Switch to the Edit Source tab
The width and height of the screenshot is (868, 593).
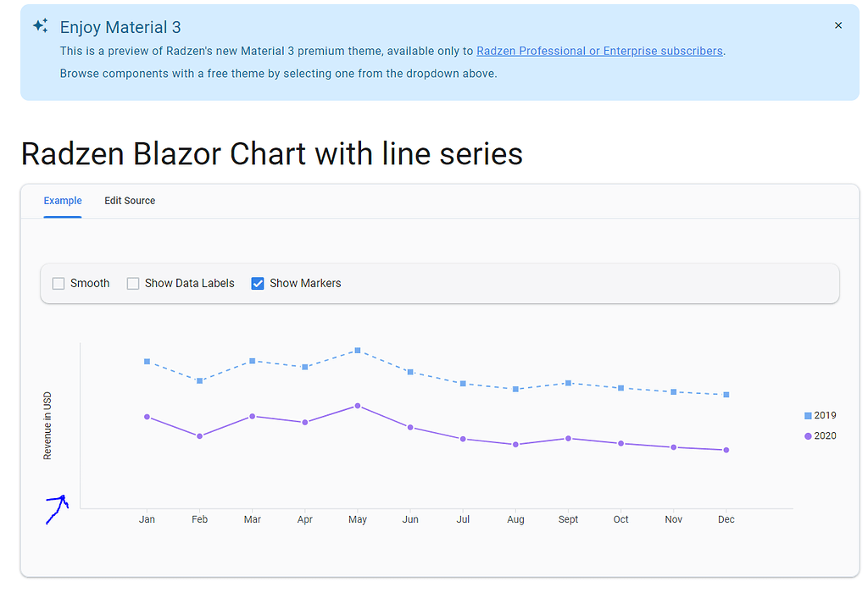tap(130, 201)
